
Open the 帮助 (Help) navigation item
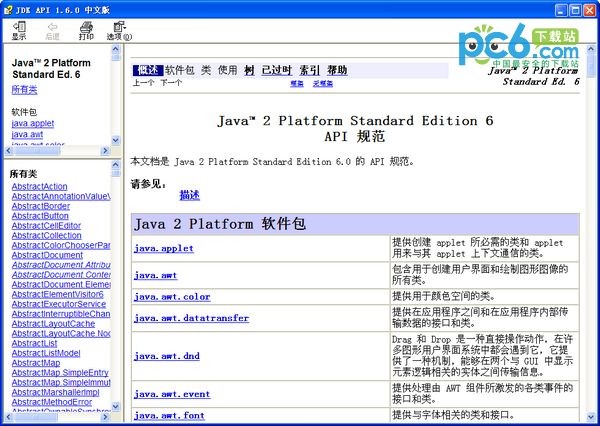click(x=337, y=70)
